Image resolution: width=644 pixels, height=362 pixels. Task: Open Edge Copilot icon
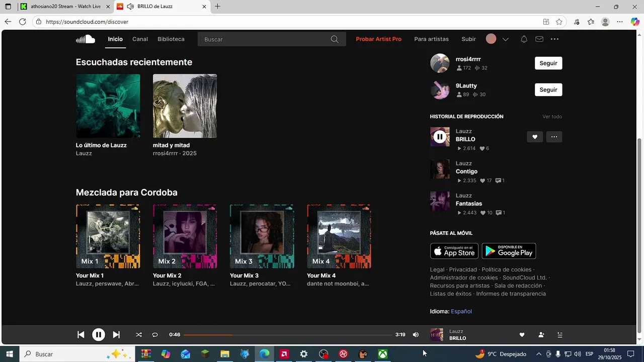click(634, 22)
